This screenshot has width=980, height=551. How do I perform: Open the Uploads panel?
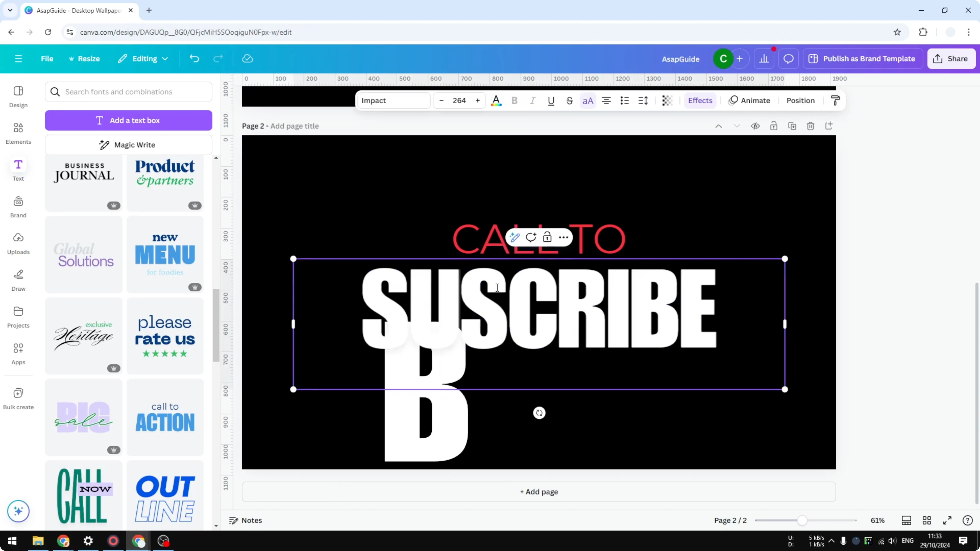click(18, 243)
